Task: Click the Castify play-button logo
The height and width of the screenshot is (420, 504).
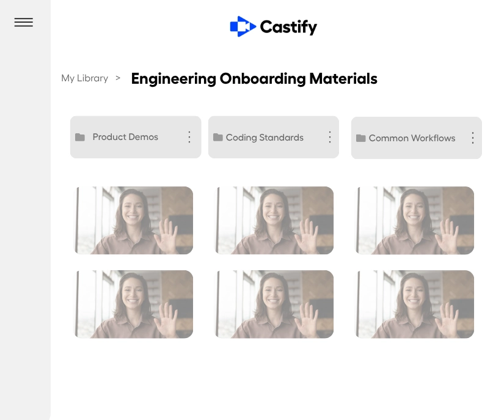Action: pos(242,26)
